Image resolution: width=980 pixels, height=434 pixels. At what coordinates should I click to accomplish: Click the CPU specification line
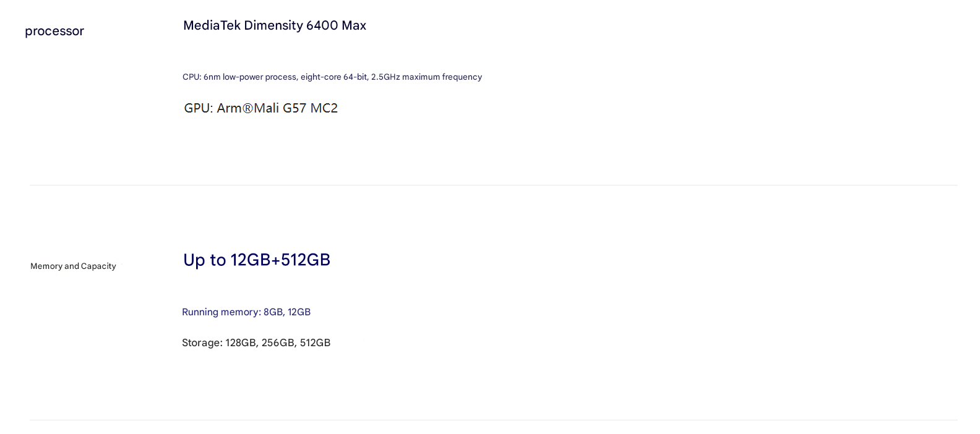point(332,77)
